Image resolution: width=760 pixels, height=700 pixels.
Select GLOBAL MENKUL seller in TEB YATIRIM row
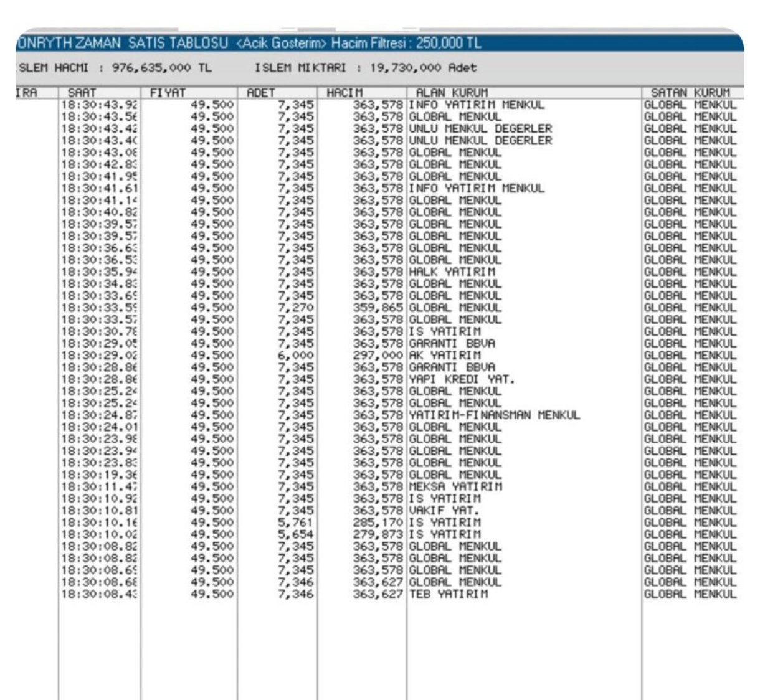point(690,594)
